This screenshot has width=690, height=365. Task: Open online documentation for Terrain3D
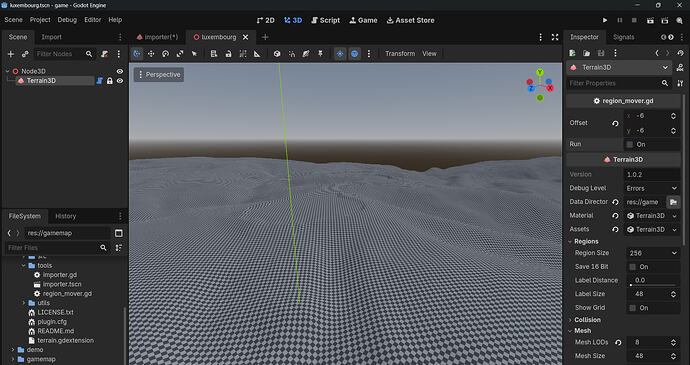tap(680, 67)
